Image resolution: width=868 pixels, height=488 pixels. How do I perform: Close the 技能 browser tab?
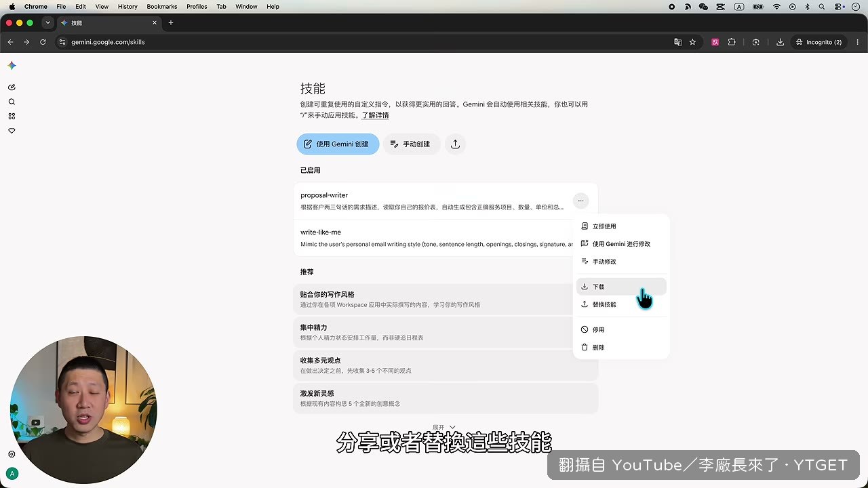click(155, 23)
